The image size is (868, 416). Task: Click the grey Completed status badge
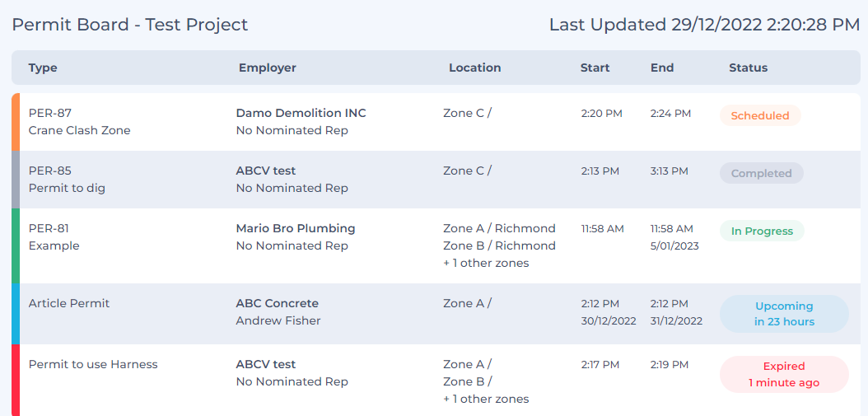point(761,173)
